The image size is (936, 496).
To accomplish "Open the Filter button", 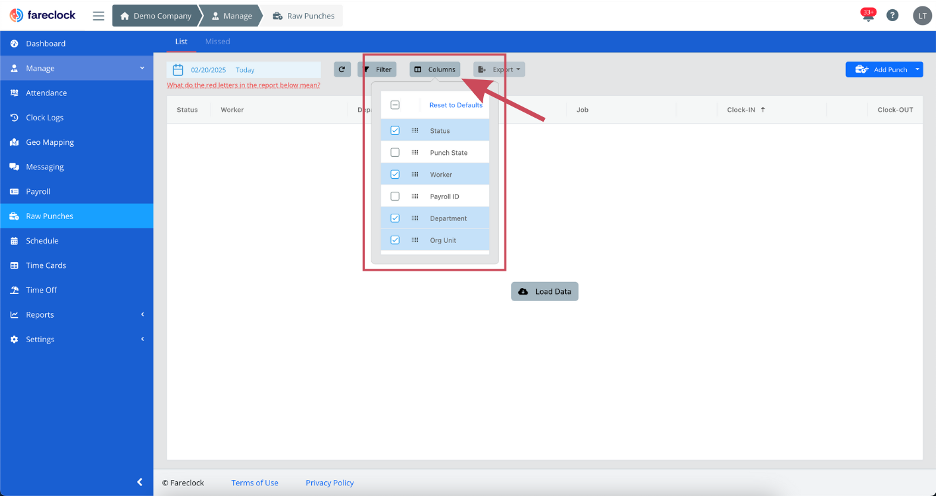I will coord(377,69).
